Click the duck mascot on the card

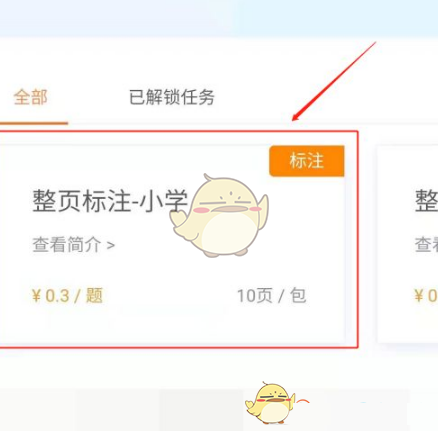coord(219,216)
